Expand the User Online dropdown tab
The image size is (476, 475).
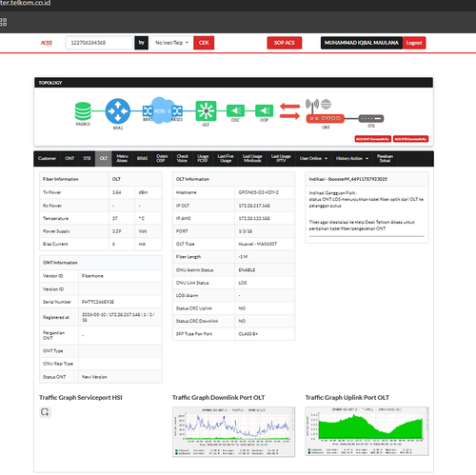tap(313, 158)
